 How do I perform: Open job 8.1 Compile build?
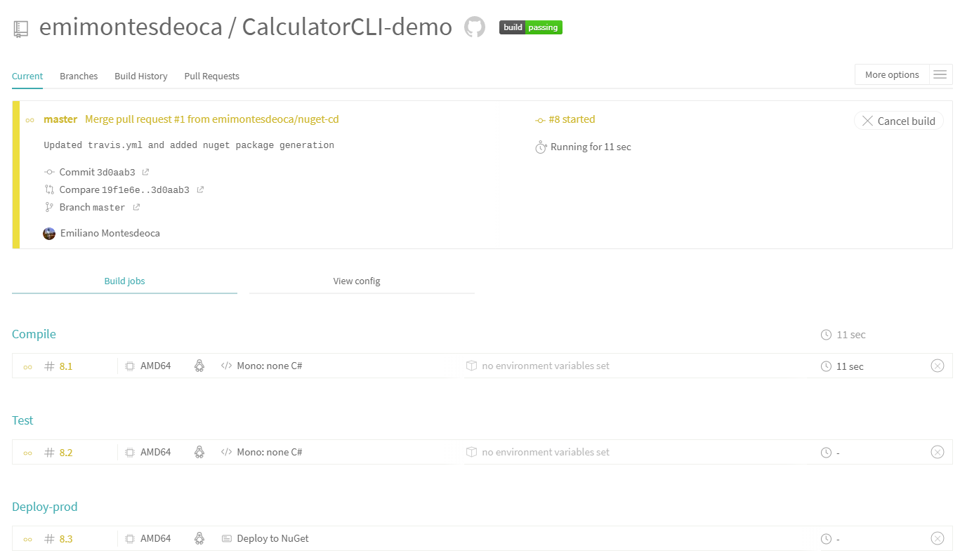click(x=66, y=366)
